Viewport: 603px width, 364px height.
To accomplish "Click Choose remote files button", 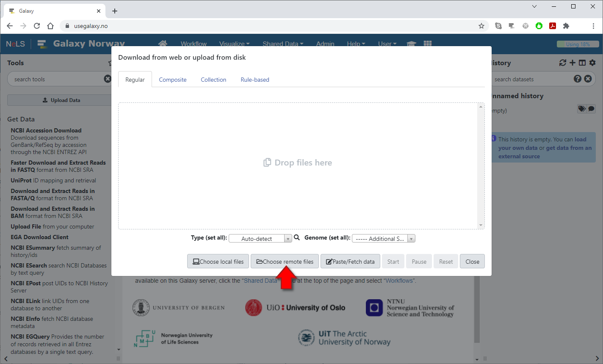I will point(285,262).
